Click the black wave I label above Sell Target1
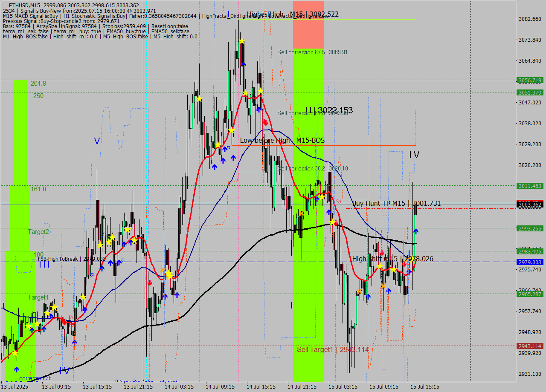This screenshot has width=546, height=392. [x=292, y=305]
